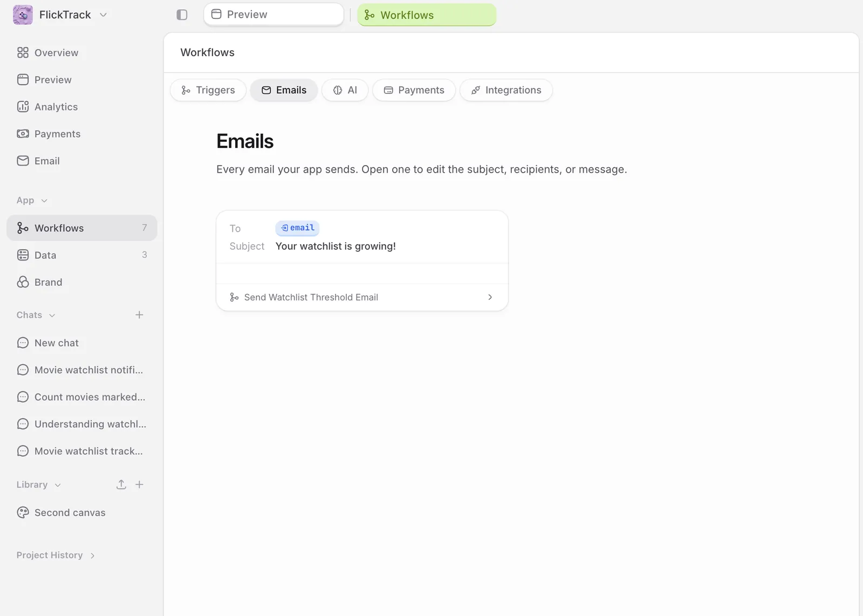Image resolution: width=863 pixels, height=616 pixels.
Task: Click the Workflows branch icon in sidebar
Action: pyautogui.click(x=23, y=228)
